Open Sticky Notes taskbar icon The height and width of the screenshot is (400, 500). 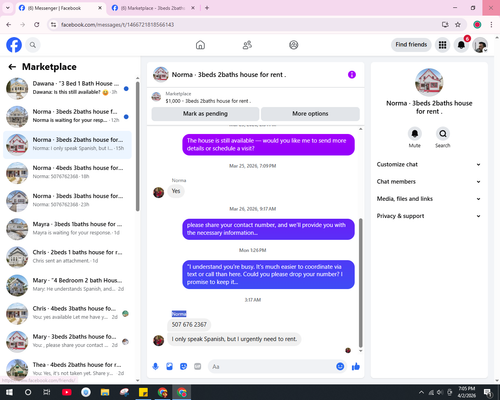click(x=143, y=392)
